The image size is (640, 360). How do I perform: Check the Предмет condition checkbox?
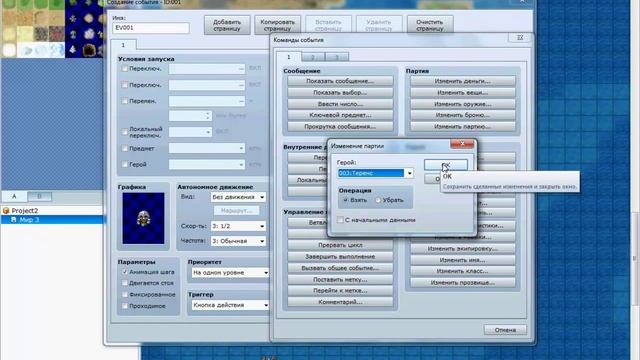pyautogui.click(x=125, y=148)
